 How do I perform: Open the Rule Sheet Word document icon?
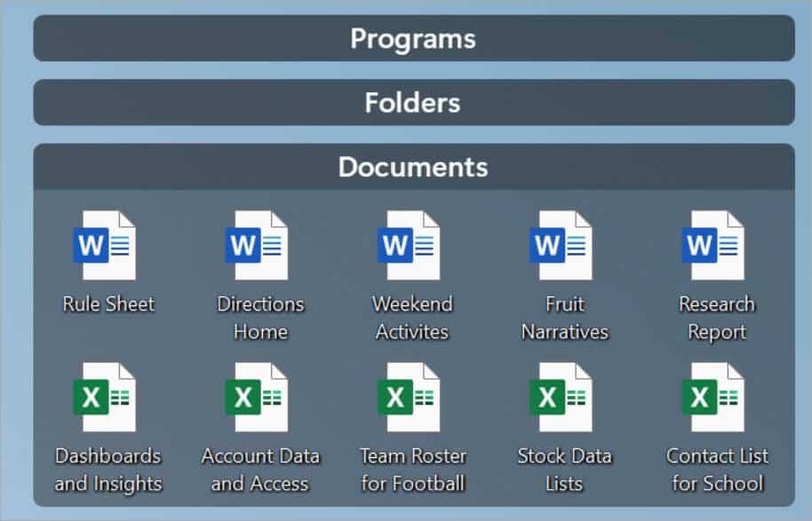[105, 245]
